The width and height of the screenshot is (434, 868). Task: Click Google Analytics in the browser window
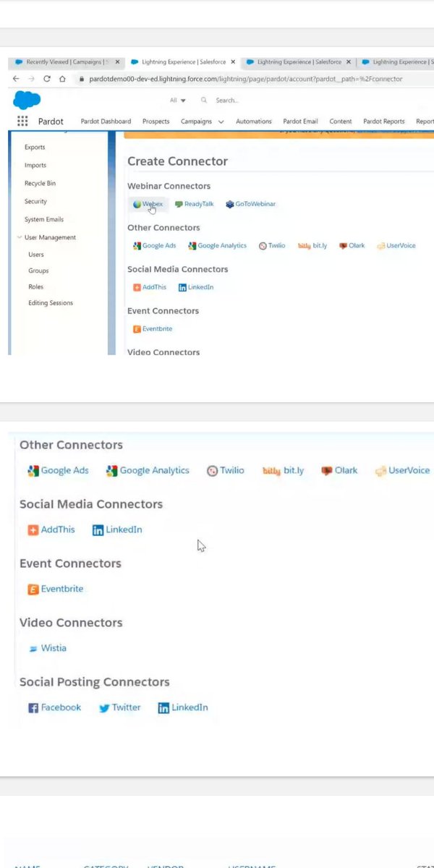tap(217, 246)
